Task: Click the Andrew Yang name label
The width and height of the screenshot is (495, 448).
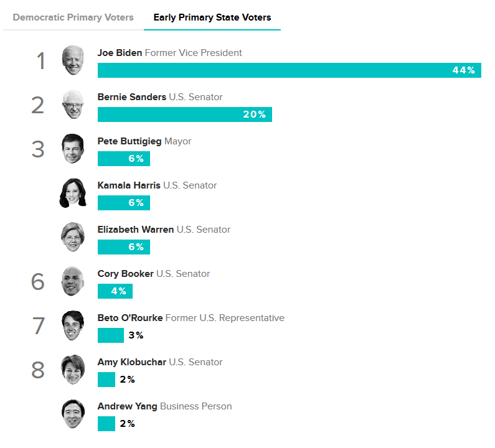Action: coord(127,406)
